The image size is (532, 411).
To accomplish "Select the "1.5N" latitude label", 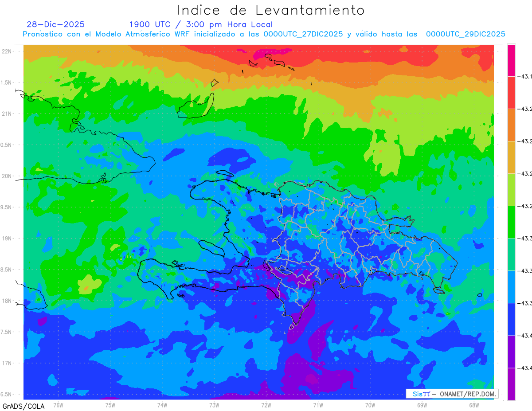I will 6,82.
